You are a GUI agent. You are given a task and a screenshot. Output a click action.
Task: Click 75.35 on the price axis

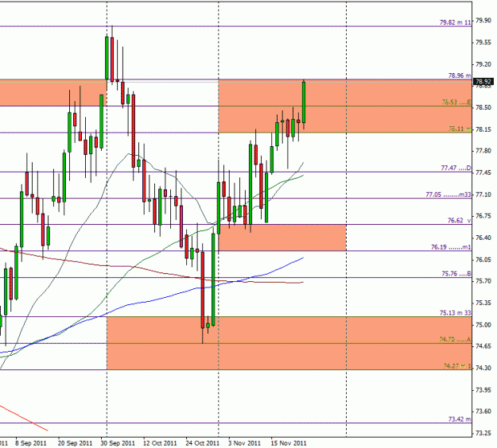pos(483,303)
